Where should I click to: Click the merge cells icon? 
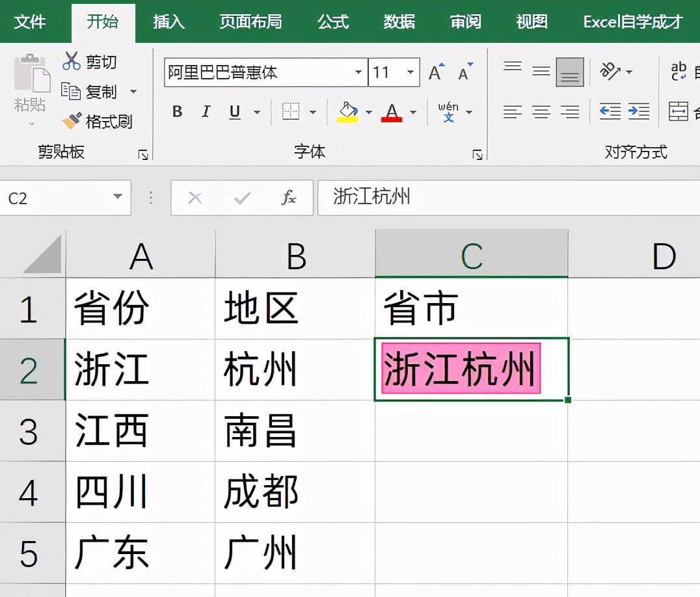(x=678, y=112)
